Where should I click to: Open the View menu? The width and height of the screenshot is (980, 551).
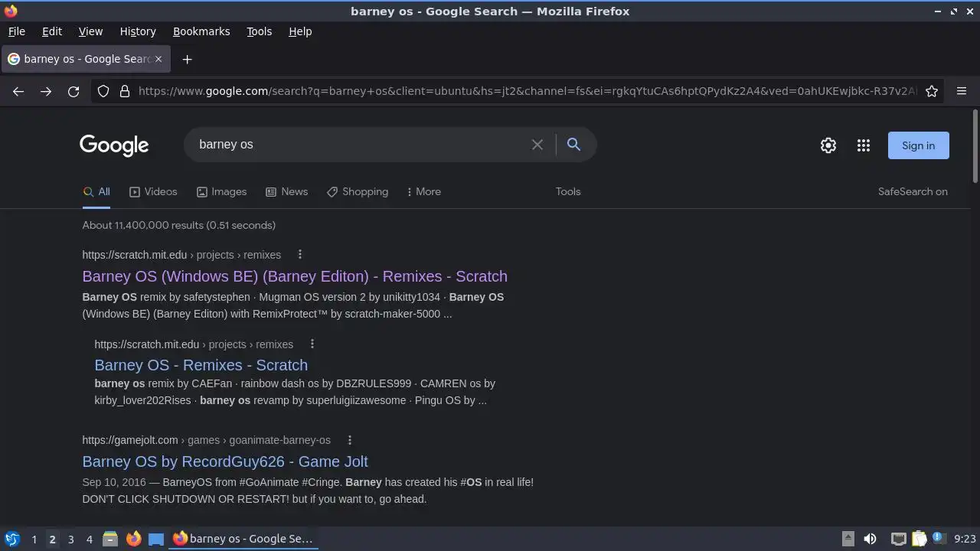coord(90,31)
